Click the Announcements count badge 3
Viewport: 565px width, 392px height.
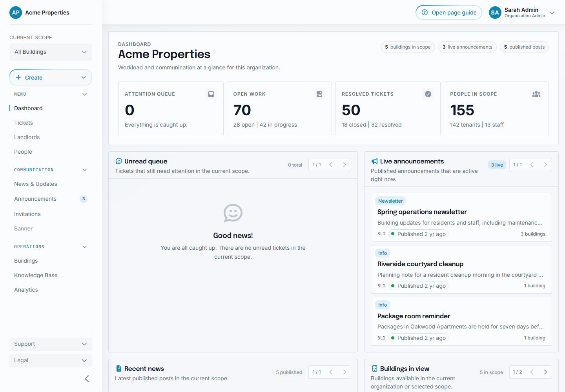[84, 199]
